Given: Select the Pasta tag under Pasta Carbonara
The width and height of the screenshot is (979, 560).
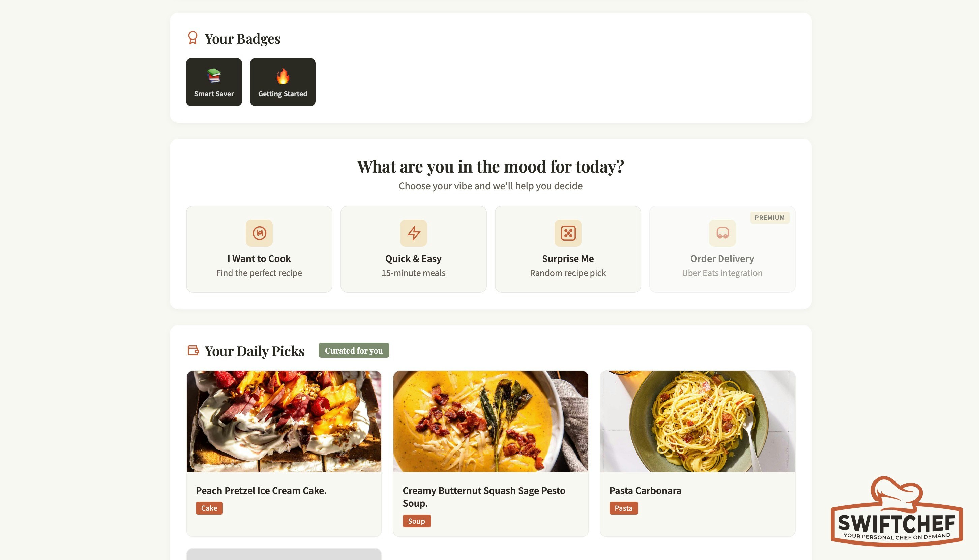Looking at the screenshot, I should point(623,508).
